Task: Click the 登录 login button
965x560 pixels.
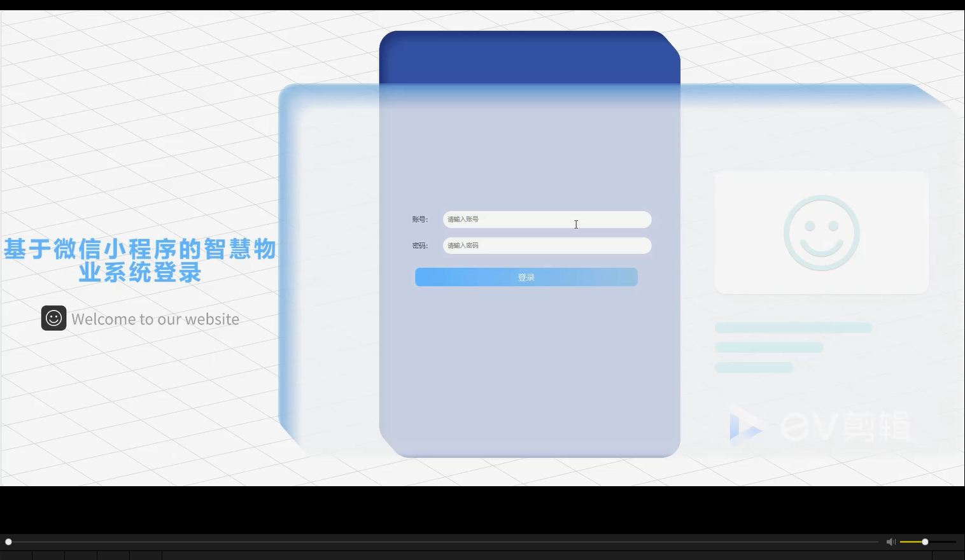Action: (526, 277)
